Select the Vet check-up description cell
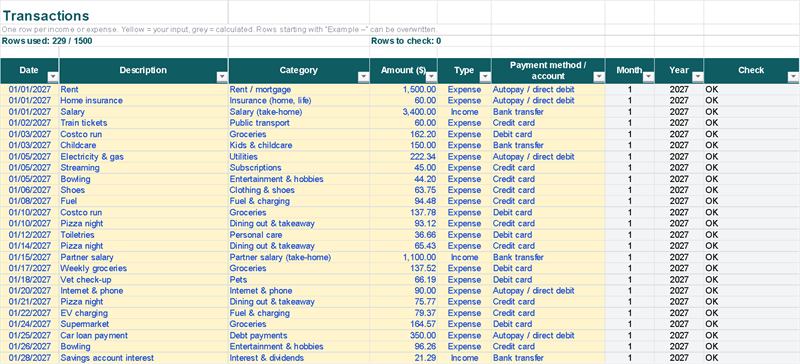The height and width of the screenshot is (364, 800). coord(144,279)
